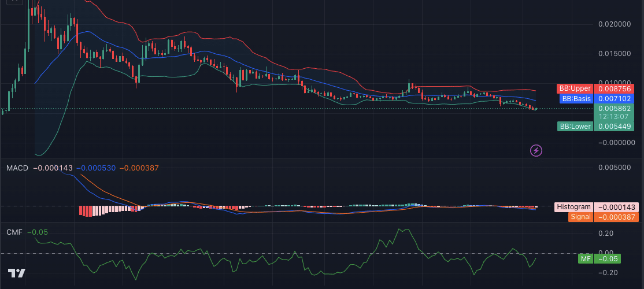Click the 0.008756 upper band value tag
The width and height of the screenshot is (644, 289).
click(x=614, y=88)
